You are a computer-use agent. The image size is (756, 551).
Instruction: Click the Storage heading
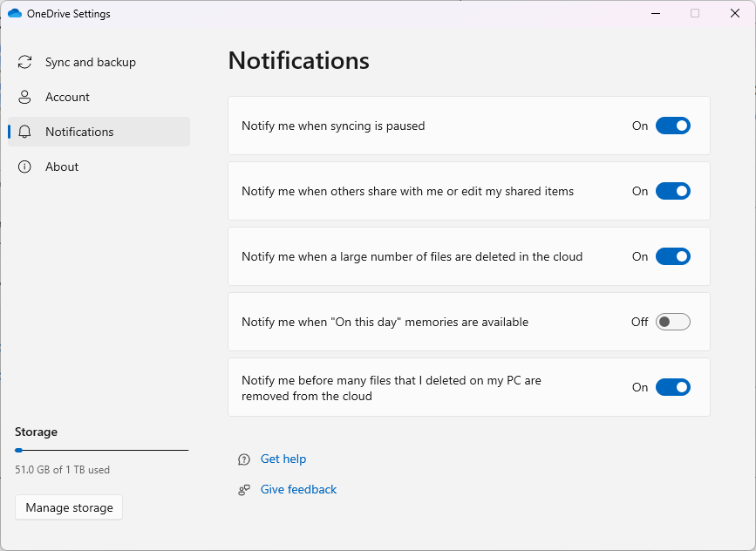[x=36, y=432]
